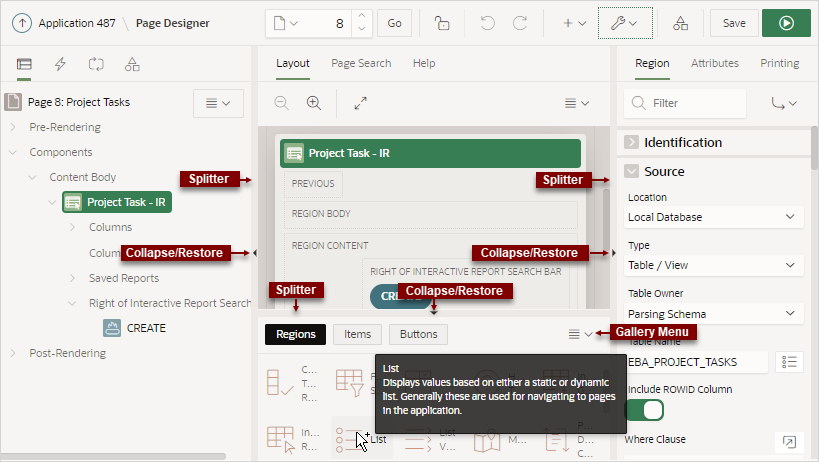Show the Items gallery

[x=357, y=334]
